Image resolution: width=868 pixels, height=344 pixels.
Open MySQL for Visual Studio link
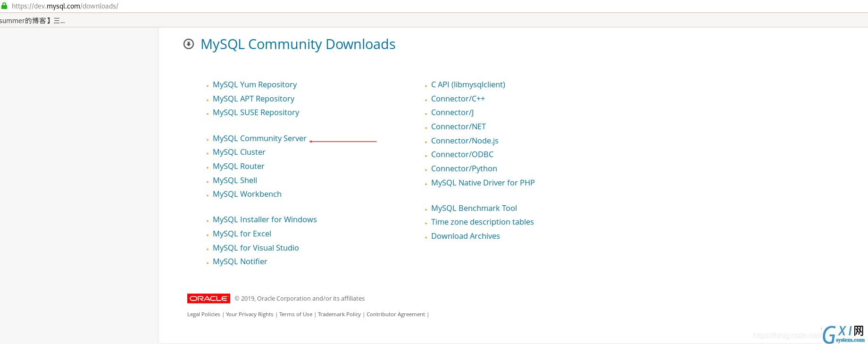pos(256,248)
